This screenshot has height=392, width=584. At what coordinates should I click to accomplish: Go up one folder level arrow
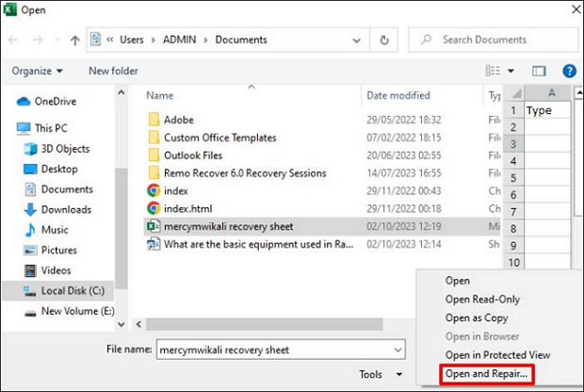74,41
